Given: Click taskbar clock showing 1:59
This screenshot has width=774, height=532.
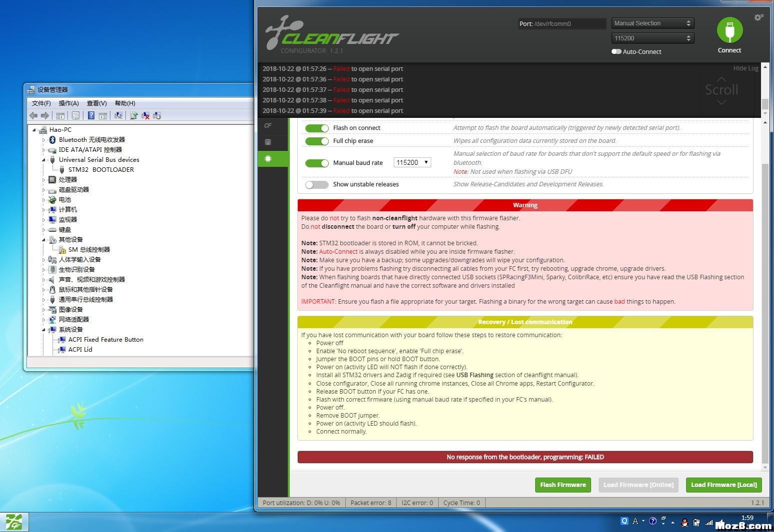Looking at the screenshot, I should click(x=748, y=518).
